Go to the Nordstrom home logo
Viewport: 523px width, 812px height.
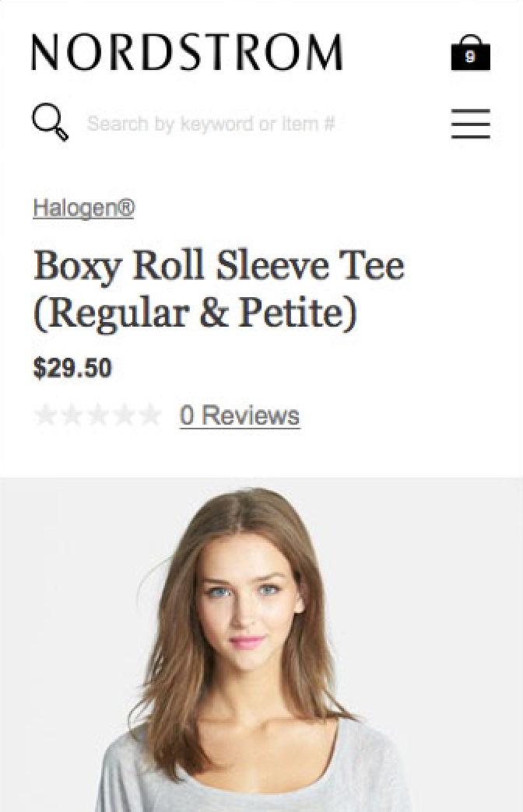coord(187,53)
